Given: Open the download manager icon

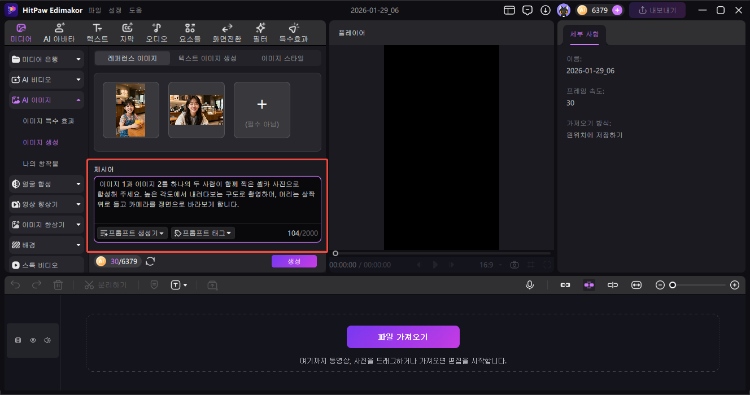Looking at the screenshot, I should [x=545, y=10].
